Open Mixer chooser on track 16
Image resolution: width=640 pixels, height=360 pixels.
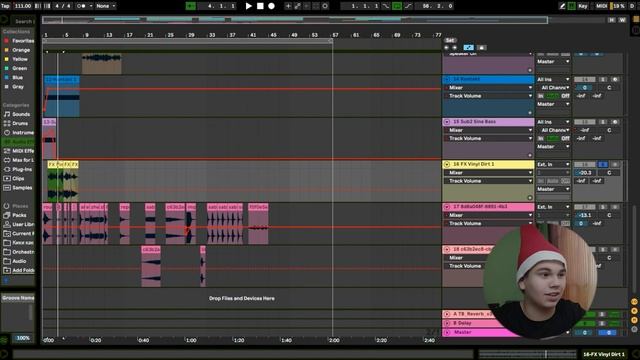(488, 173)
